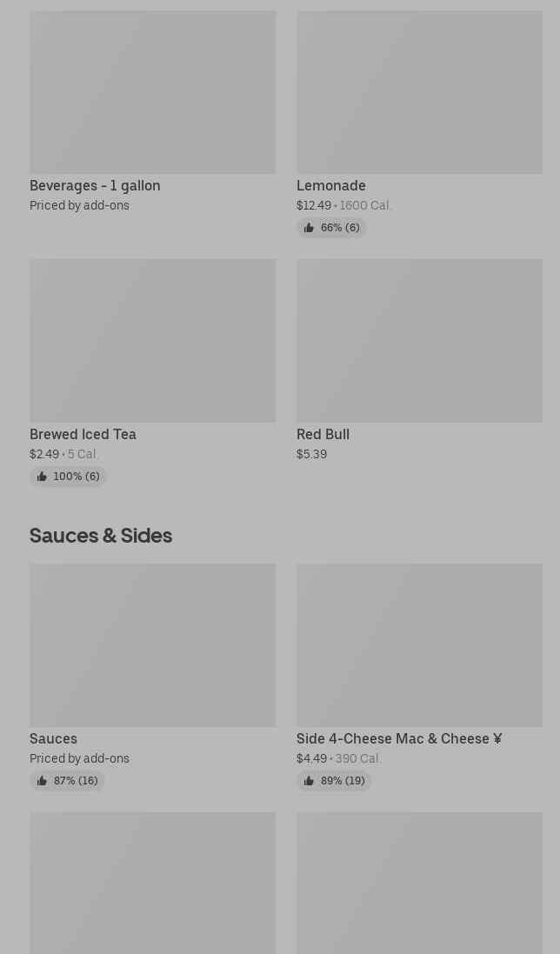Click the "Sauces & Sides" section heading
The width and height of the screenshot is (560, 954).
click(101, 536)
